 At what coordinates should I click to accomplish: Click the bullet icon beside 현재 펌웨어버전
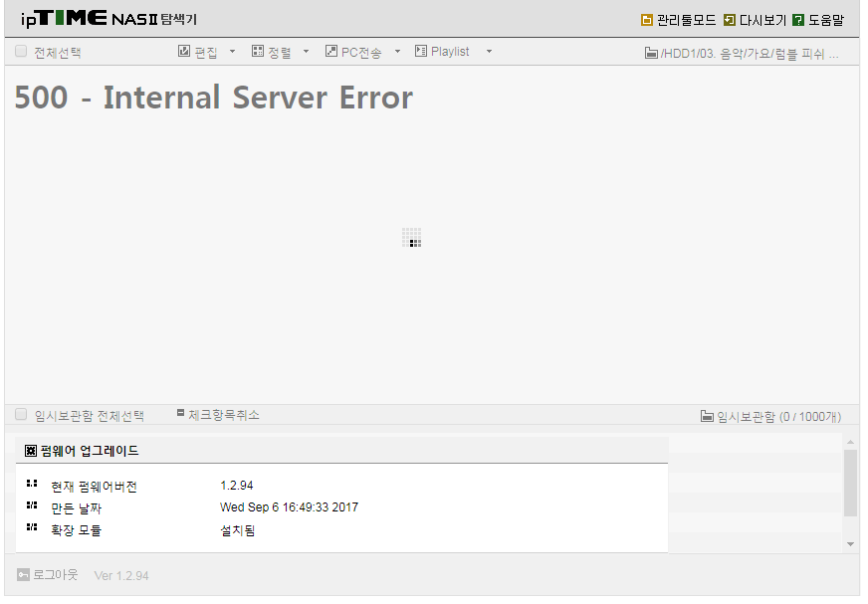click(x=32, y=484)
